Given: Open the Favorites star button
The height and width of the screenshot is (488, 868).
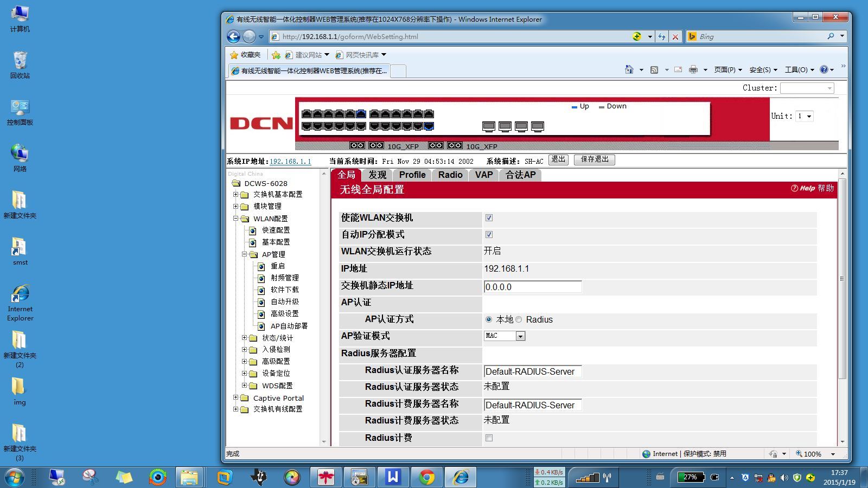Looking at the screenshot, I should (245, 55).
